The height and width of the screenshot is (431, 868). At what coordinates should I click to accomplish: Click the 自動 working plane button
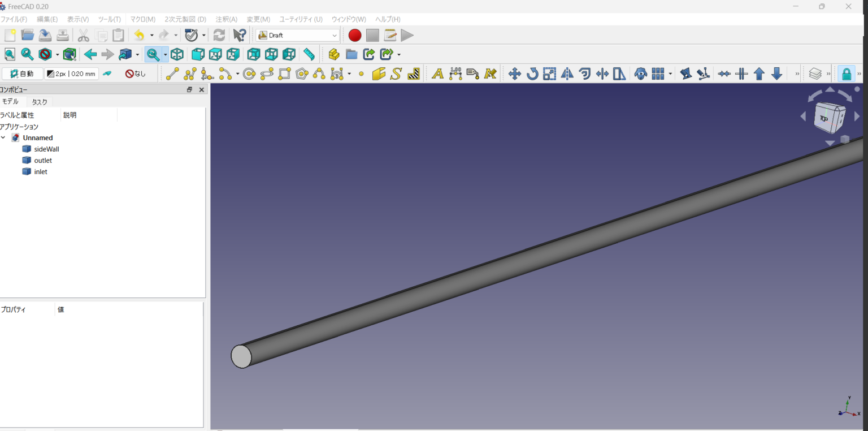pos(22,74)
